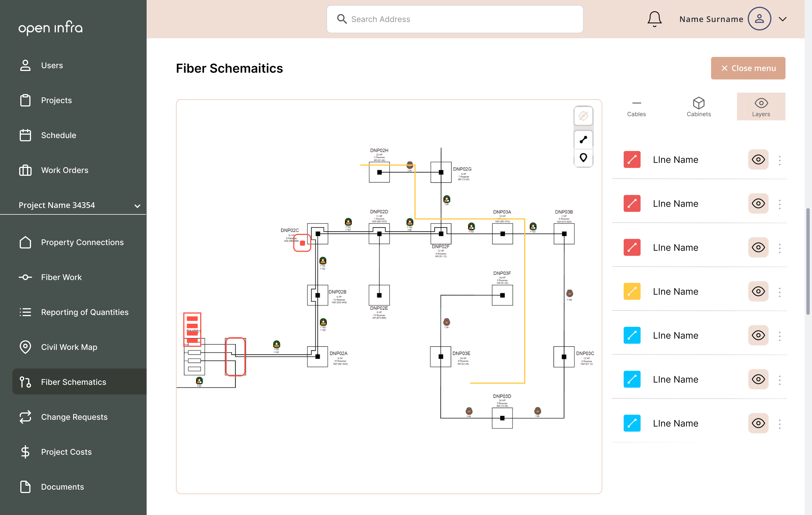The image size is (812, 515).
Task: Click the Property Connections house icon
Action: click(x=25, y=242)
